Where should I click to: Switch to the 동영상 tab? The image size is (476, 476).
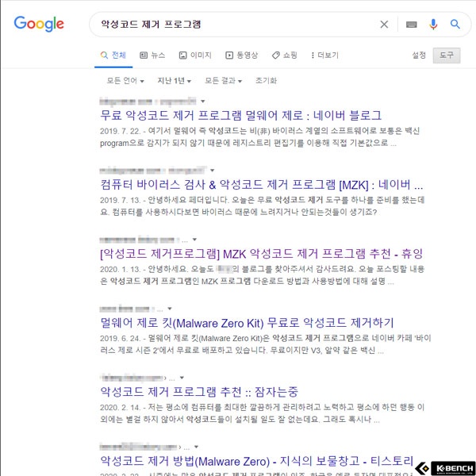click(x=242, y=56)
